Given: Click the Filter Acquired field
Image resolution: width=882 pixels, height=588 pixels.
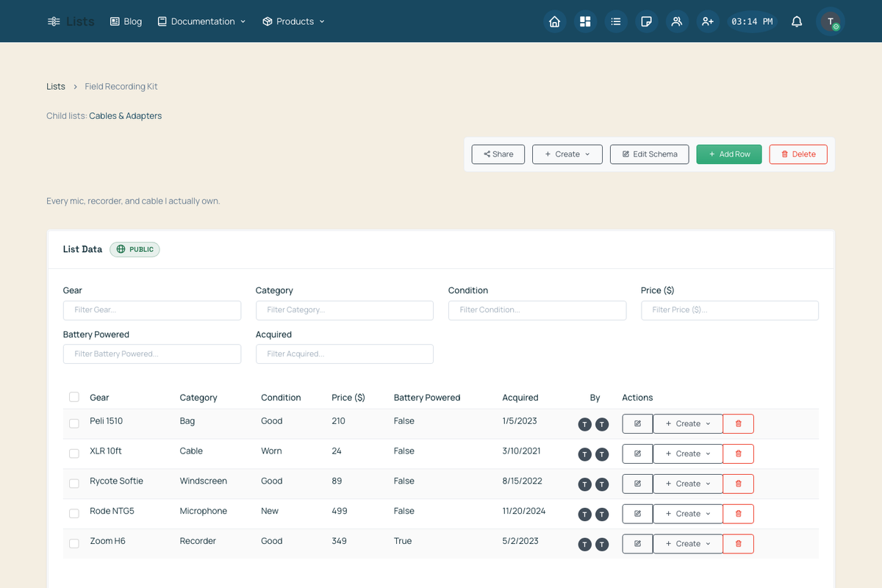Looking at the screenshot, I should coord(345,354).
